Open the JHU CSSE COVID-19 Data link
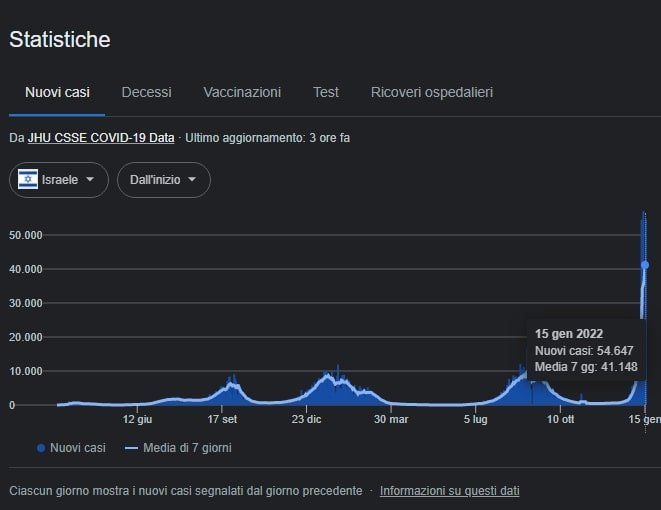This screenshot has width=661, height=510. click(101, 138)
